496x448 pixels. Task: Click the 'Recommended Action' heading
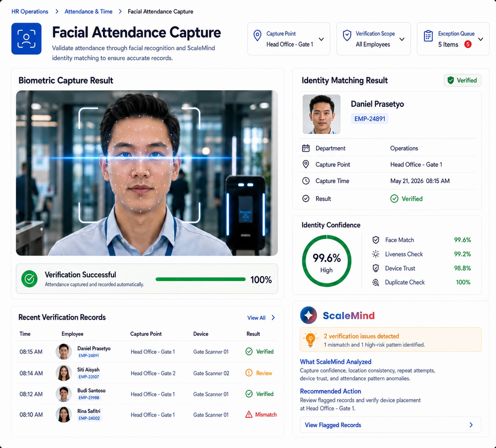tap(330, 391)
